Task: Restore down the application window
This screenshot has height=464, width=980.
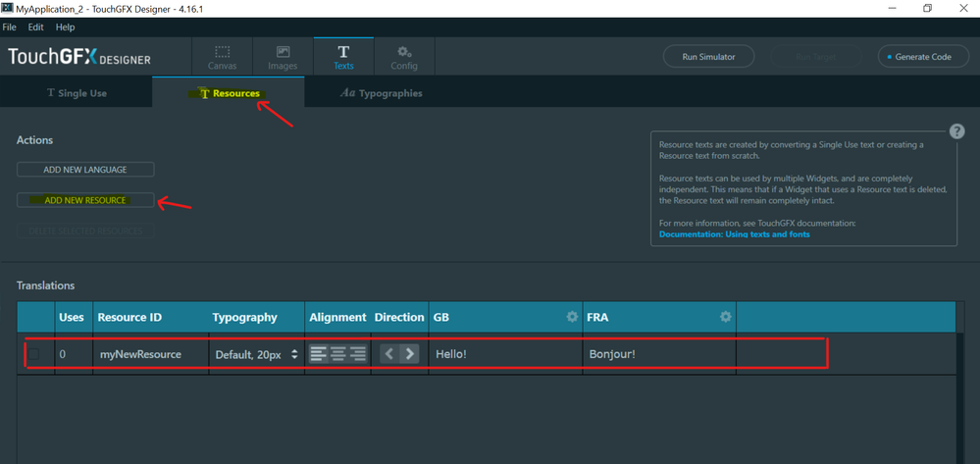Action: pos(927,8)
